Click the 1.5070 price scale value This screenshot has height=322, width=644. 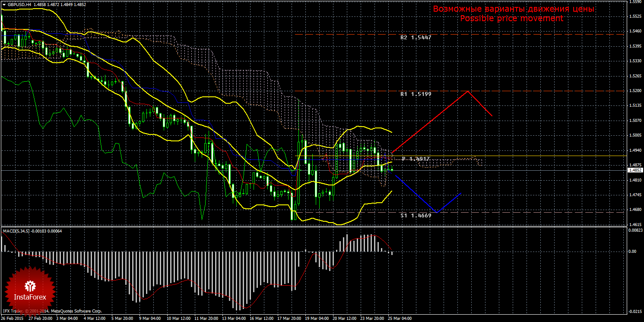click(x=635, y=121)
